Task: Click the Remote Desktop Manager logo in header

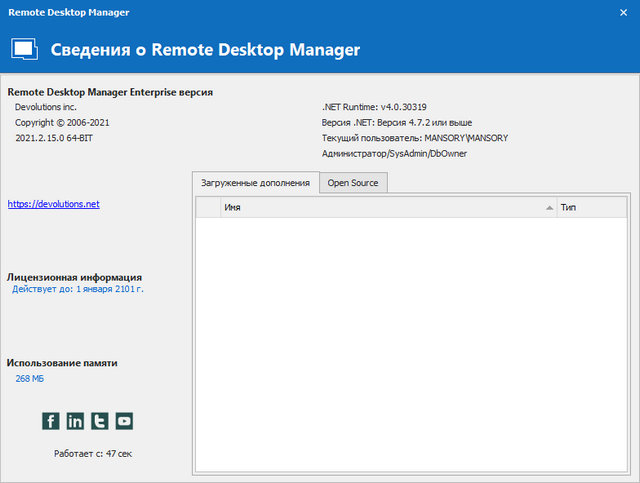Action: click(24, 49)
